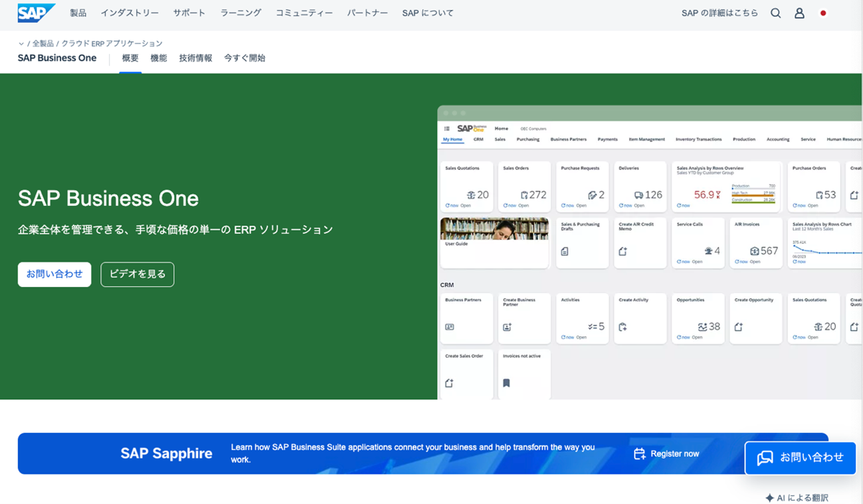Open the floating お問い合わせ chat button
863x504 pixels.
click(x=801, y=458)
